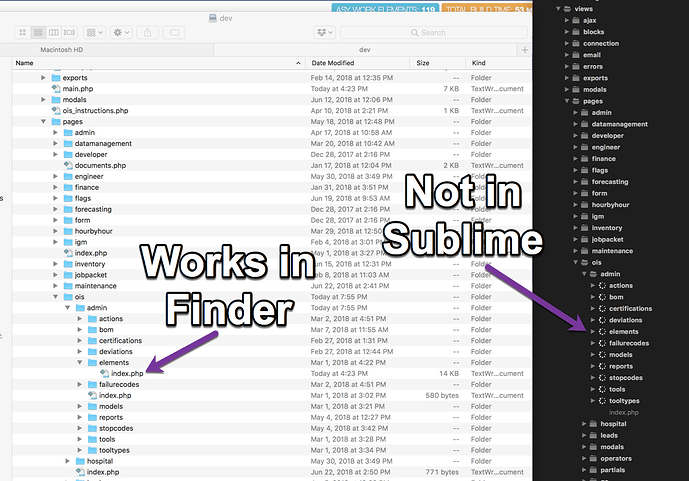Select the loading deviations folder in Sublime
This screenshot has height=481, width=689.
tap(626, 320)
